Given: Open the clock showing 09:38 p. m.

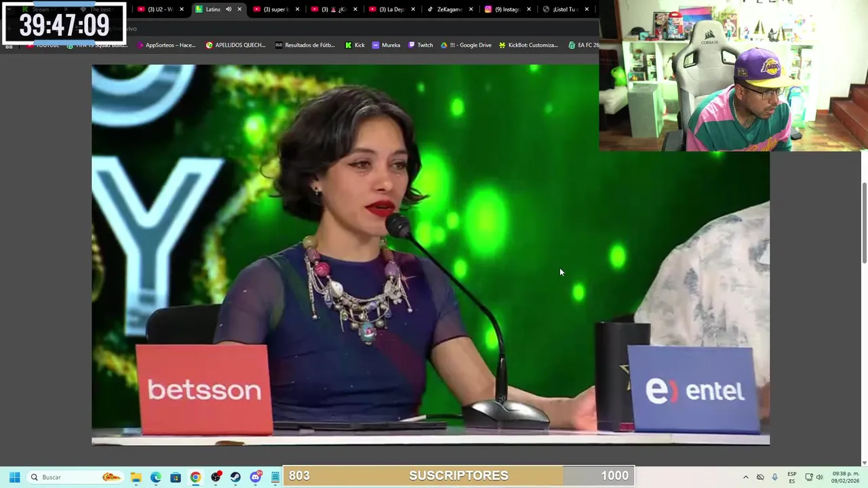Looking at the screenshot, I should (845, 477).
